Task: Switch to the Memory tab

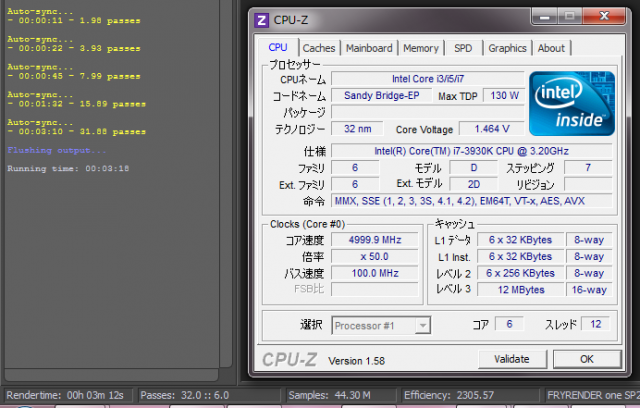Action: [421, 48]
